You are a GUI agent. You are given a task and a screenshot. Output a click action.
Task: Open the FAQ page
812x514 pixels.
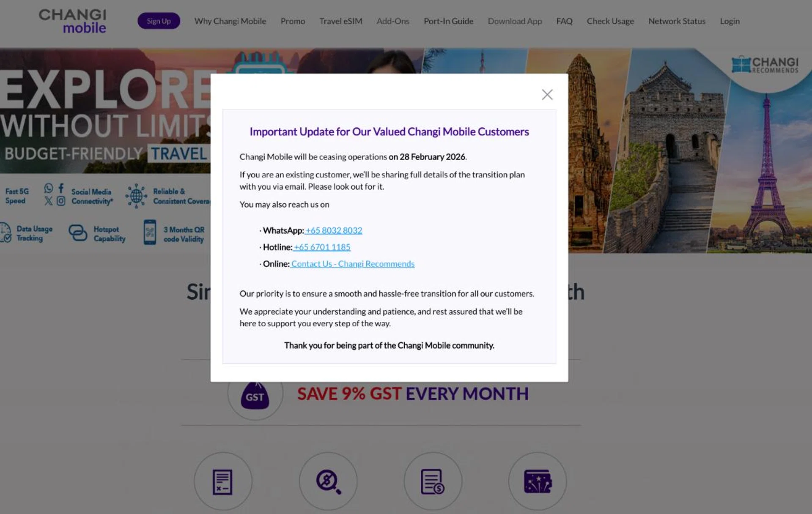(x=564, y=21)
